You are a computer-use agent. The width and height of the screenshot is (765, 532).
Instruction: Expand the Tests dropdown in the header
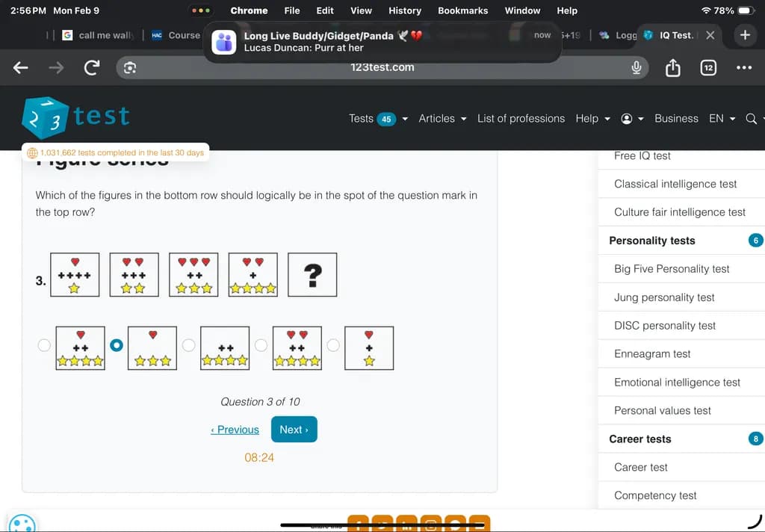coord(378,119)
